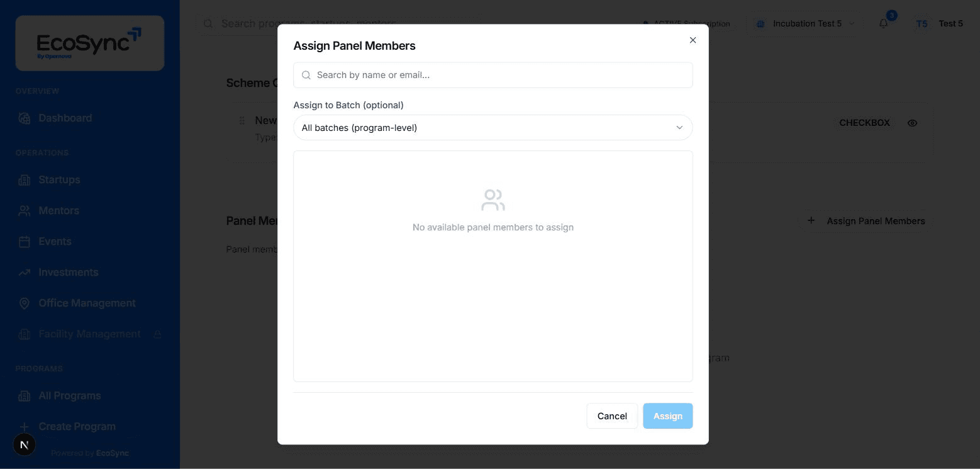This screenshot has height=469, width=980.
Task: Click the Investments trend icon
Action: (25, 273)
